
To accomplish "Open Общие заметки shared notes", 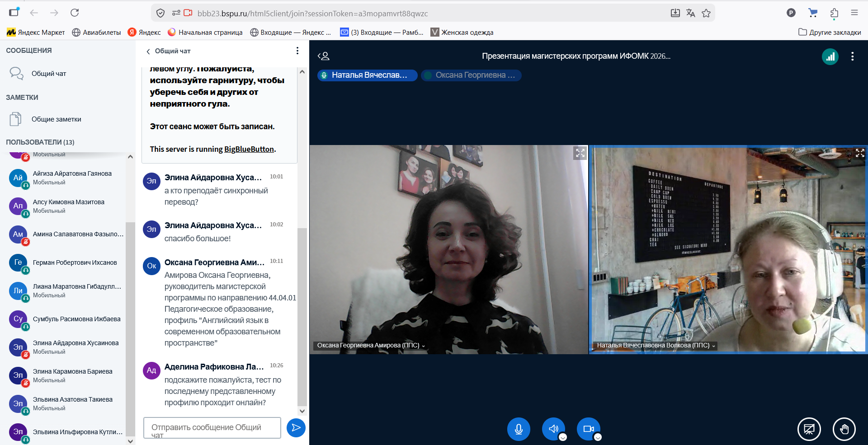I will coord(56,119).
